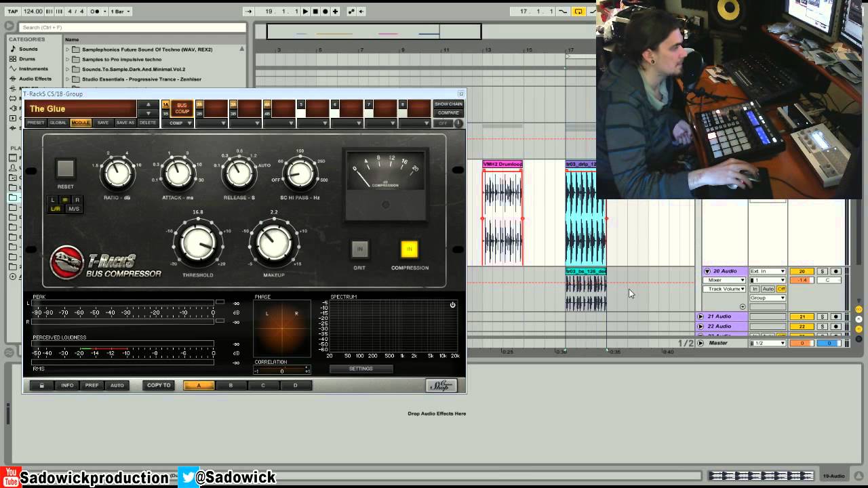
Task: Select M/S processing mode
Action: (74, 209)
